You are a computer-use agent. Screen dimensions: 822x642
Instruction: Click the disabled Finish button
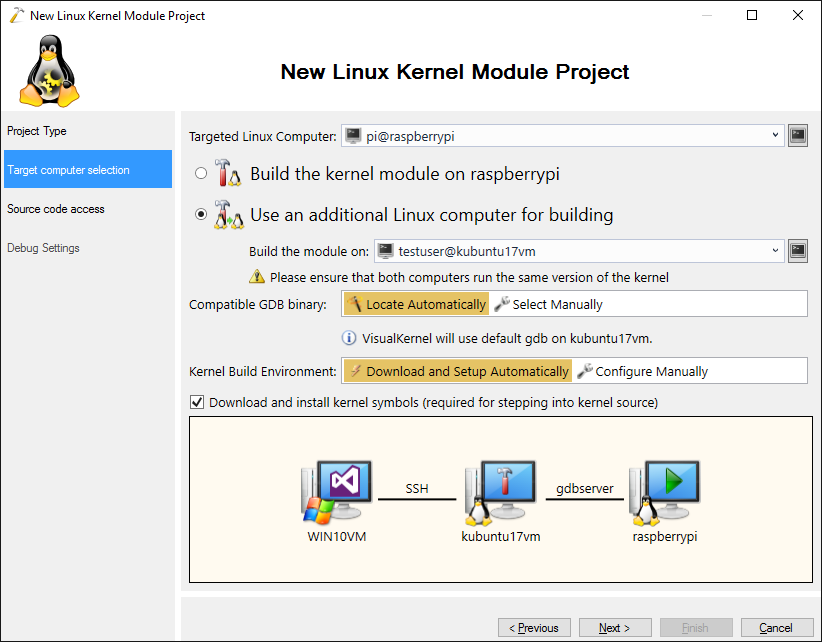(696, 627)
